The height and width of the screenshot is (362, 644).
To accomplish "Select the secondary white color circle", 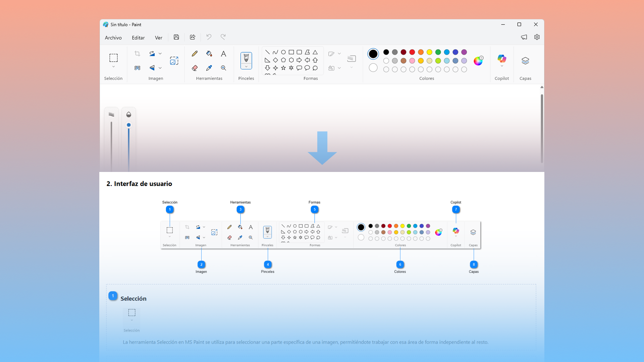I will point(373,68).
